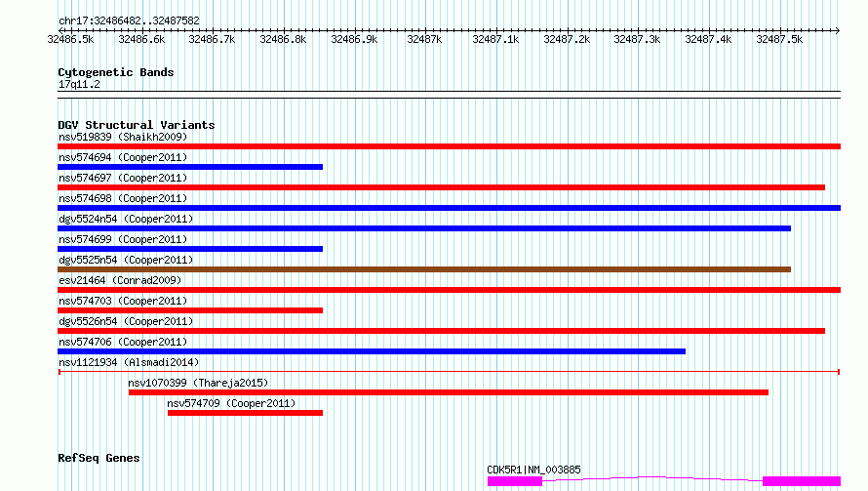Click the blue bar for dgv5524n54

pos(424,228)
